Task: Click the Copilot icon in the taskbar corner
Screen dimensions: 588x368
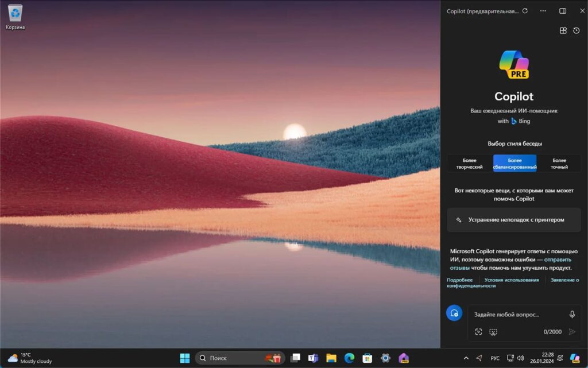Action: pyautogui.click(x=575, y=358)
